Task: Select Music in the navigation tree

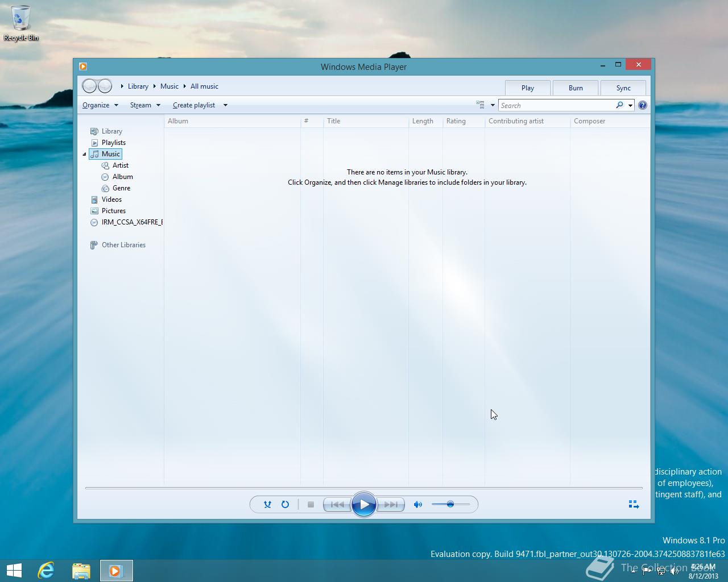Action: pos(106,154)
